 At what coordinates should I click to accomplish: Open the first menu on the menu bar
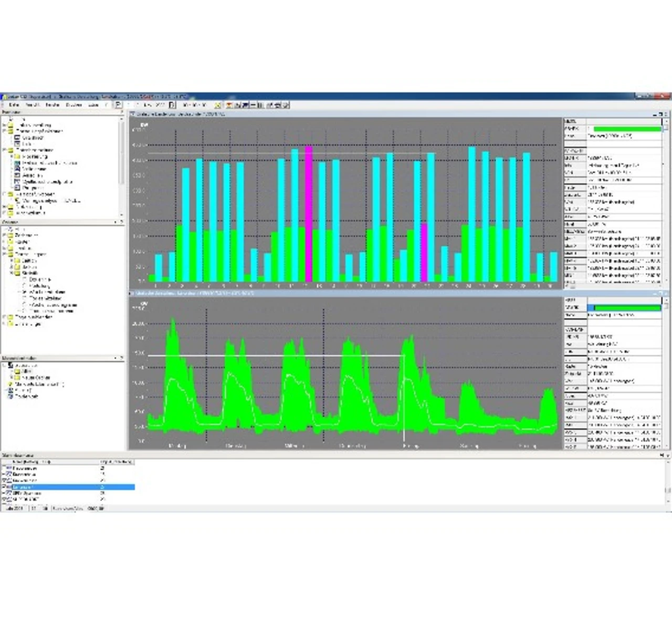14,105
